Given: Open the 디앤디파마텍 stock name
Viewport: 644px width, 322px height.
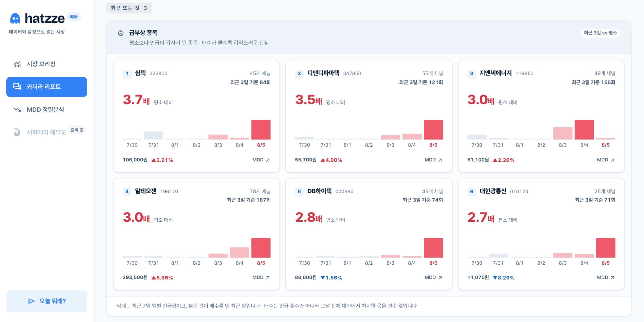Looking at the screenshot, I should click(x=323, y=73).
